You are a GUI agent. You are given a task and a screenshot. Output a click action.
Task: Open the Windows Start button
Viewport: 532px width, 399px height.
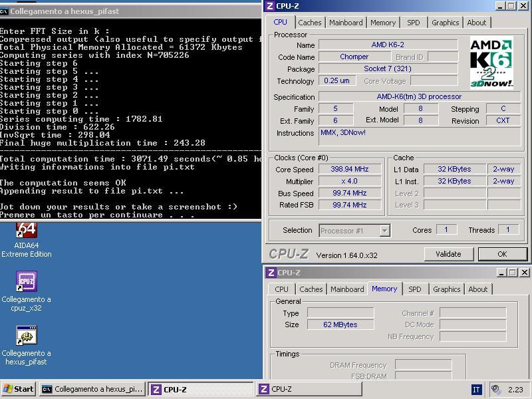tap(19, 389)
